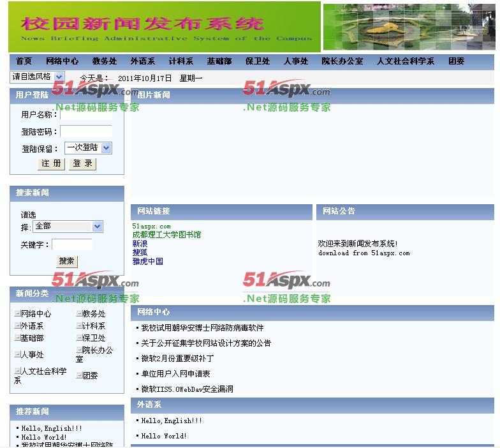
Task: Open the 全部 search category dropdown
Action: [68, 226]
